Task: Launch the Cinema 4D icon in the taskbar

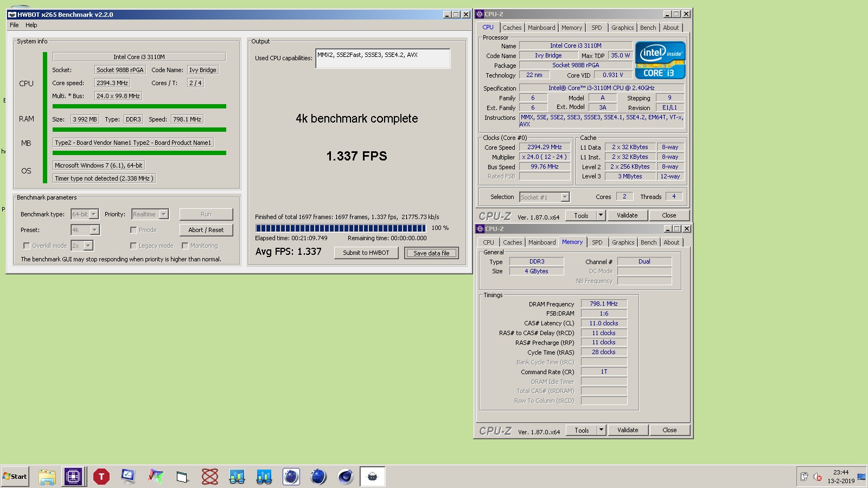Action: coord(346,477)
